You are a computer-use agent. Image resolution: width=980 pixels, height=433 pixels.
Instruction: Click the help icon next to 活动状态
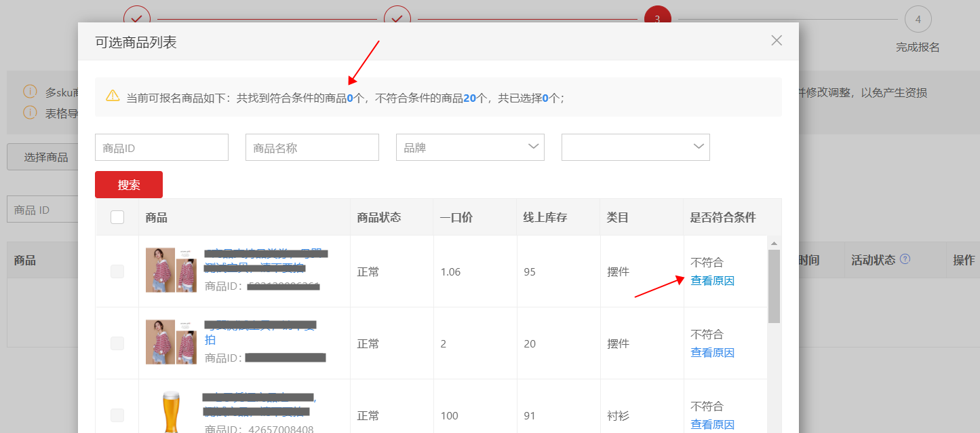(905, 259)
